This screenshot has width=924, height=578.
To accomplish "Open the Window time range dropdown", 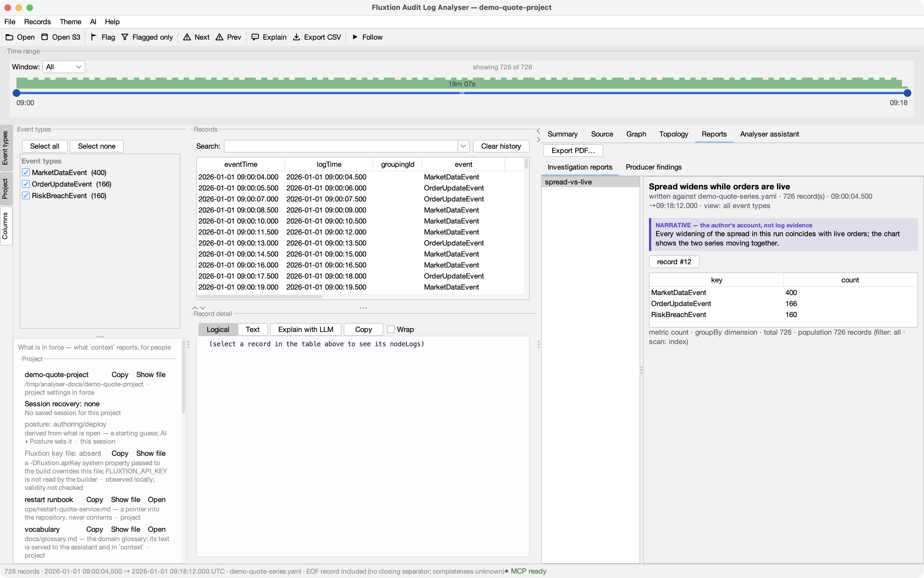I will (64, 67).
